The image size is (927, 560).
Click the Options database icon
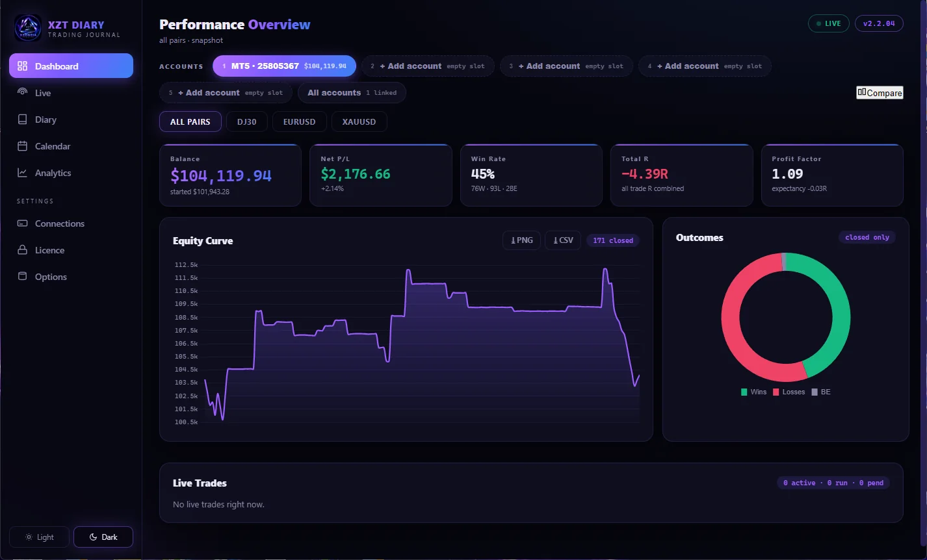coord(22,277)
